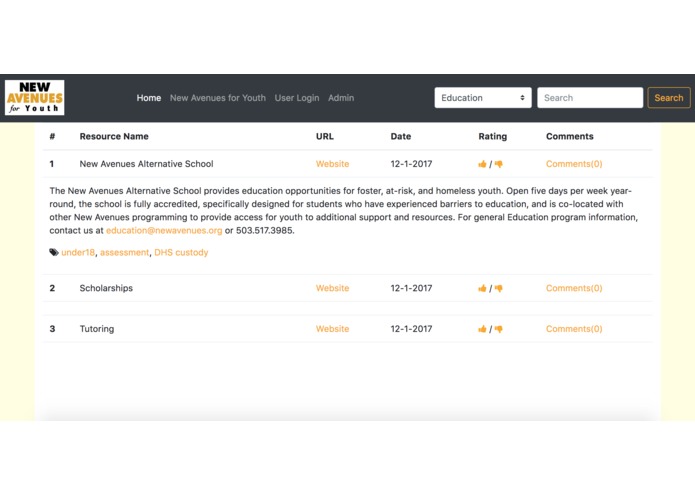695x494 pixels.
Task: Open Website link for New Avenues Alternative School
Action: 332,164
